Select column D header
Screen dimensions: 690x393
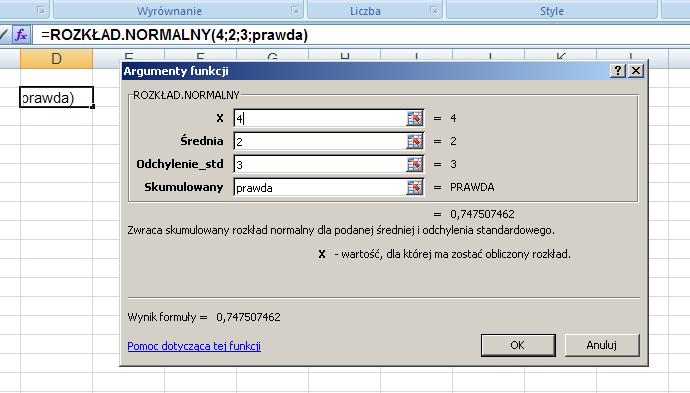(56, 59)
